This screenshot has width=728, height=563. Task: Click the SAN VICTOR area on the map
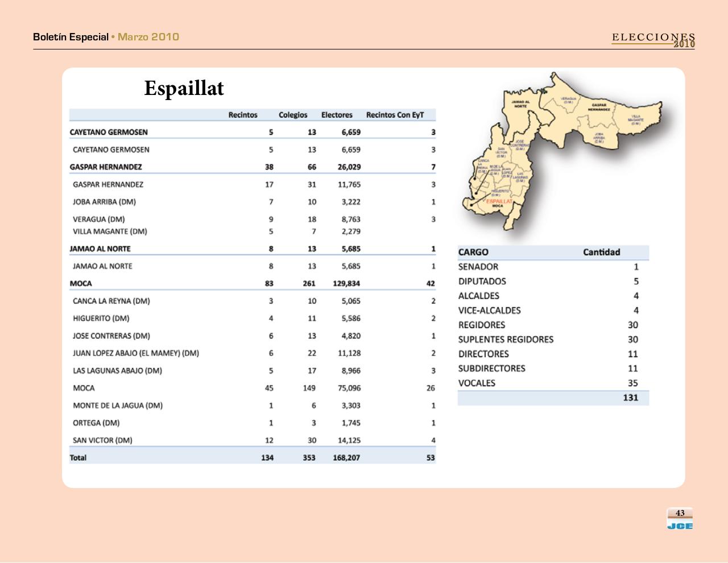click(501, 152)
